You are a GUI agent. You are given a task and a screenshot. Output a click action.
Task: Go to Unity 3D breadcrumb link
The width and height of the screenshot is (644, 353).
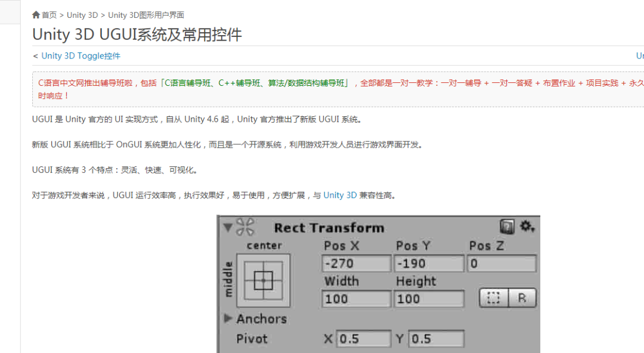pos(82,15)
